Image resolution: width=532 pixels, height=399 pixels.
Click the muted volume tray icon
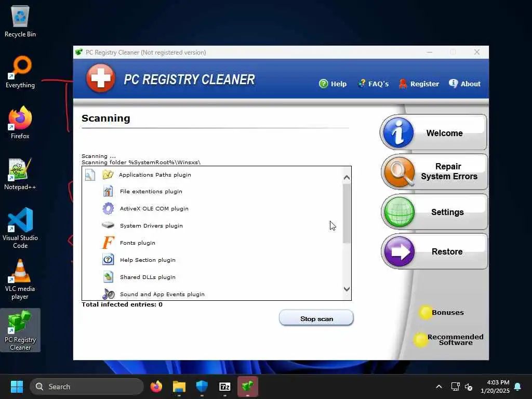tap(469, 387)
